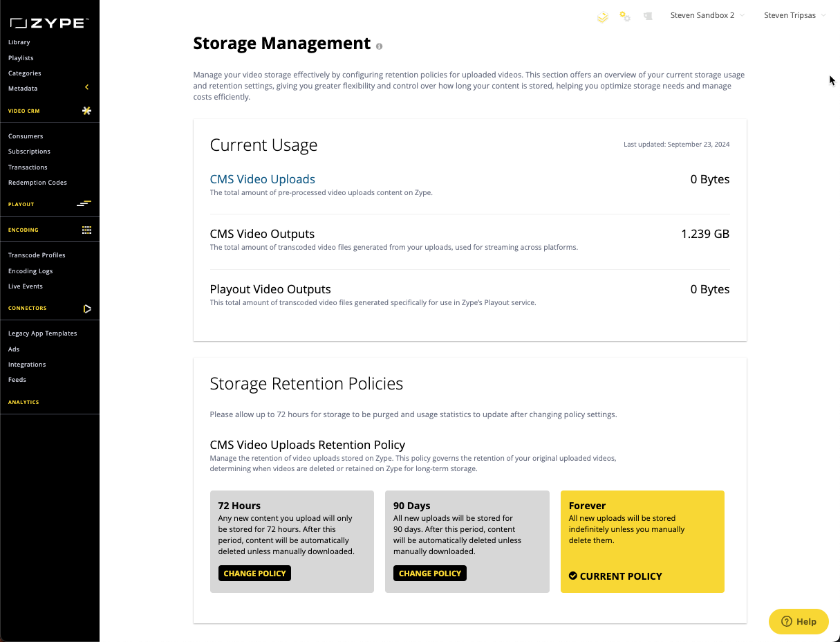Click the checkmark icon on Current Policy
The width and height of the screenshot is (840, 642).
[x=573, y=576]
